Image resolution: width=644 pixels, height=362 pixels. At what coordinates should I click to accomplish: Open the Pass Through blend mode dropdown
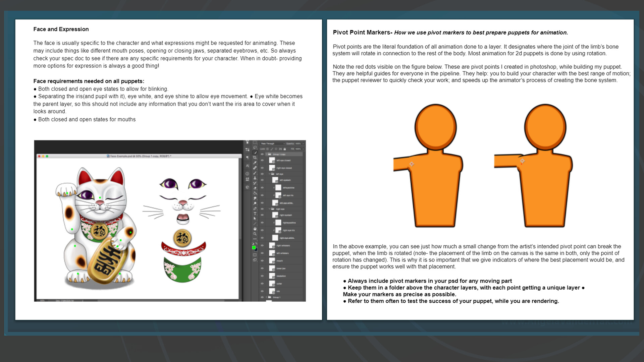272,143
